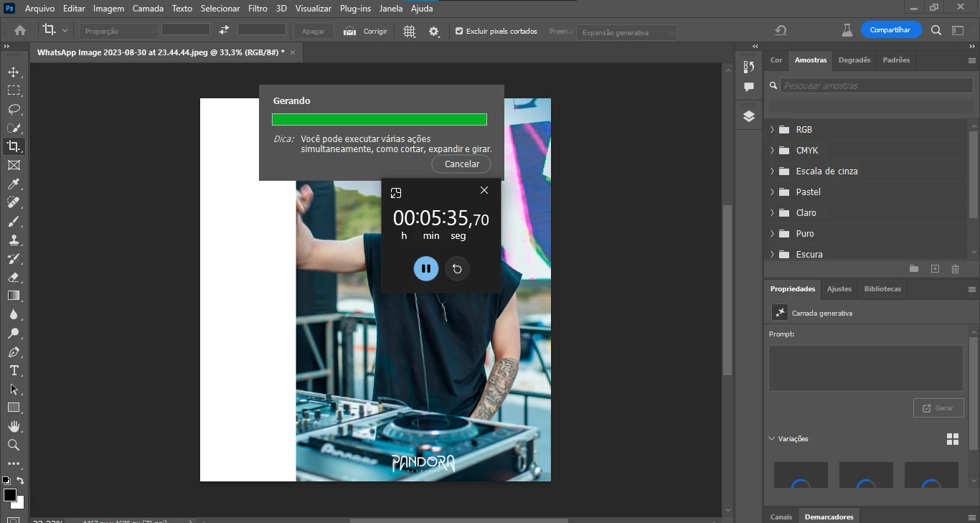Expand the CMYK swatch folder
The width and height of the screenshot is (980, 523).
tap(773, 151)
